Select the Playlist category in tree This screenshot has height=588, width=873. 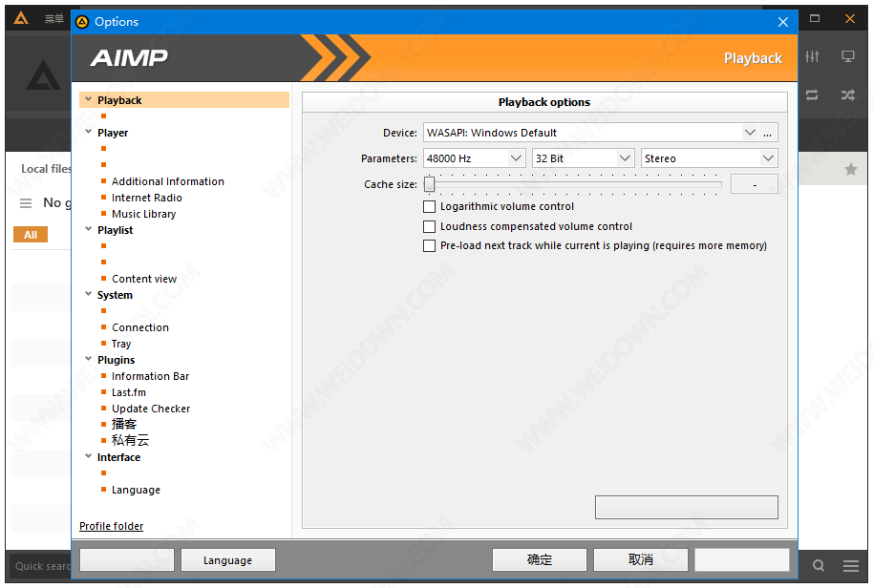(116, 230)
